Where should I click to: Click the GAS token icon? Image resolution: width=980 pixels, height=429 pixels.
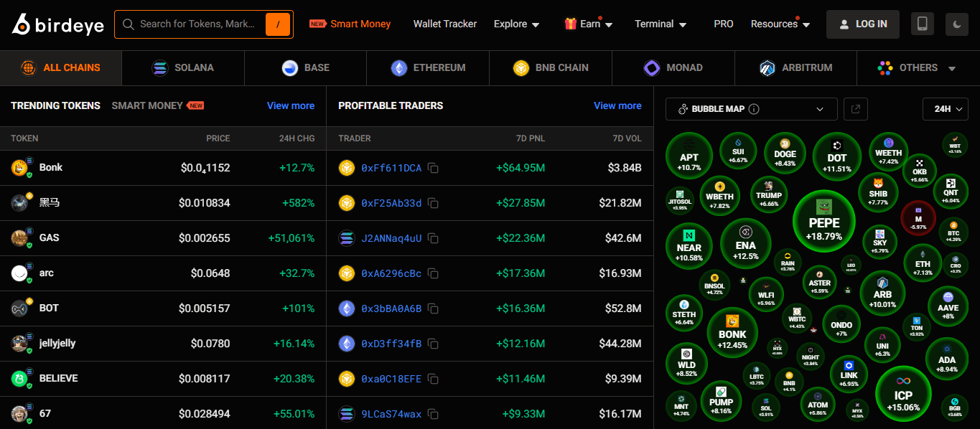pyautogui.click(x=19, y=238)
